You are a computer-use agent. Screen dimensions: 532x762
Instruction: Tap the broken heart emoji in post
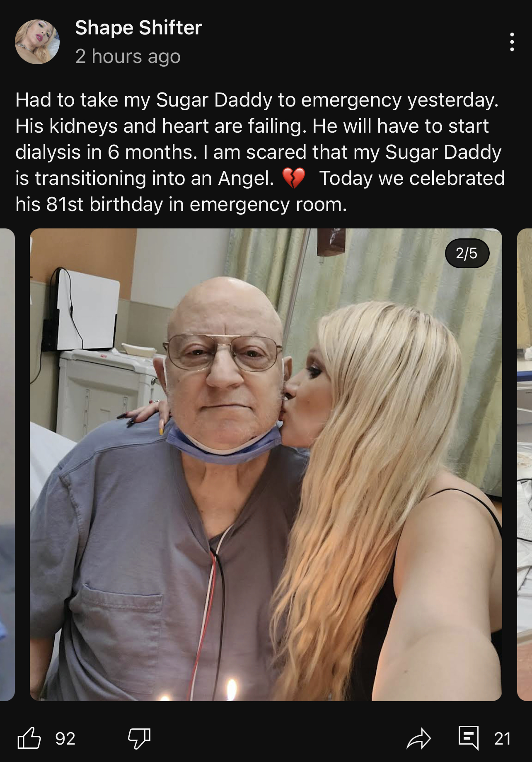point(293,179)
